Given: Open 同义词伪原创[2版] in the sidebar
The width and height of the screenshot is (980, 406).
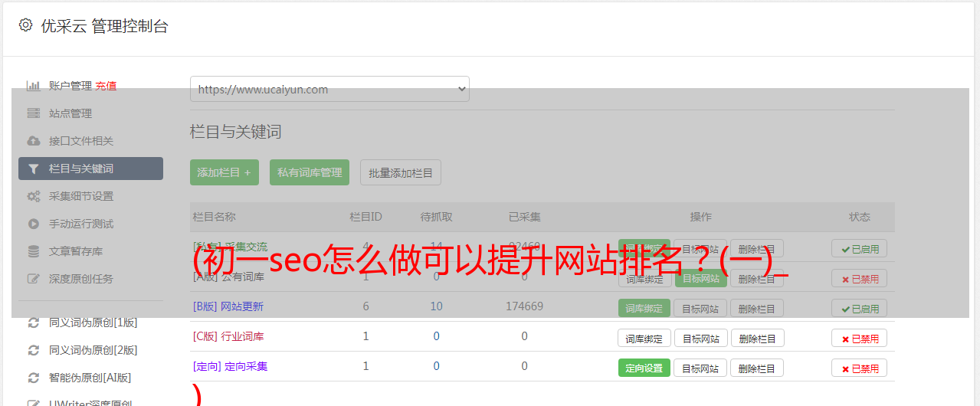Looking at the screenshot, I should 93,350.
